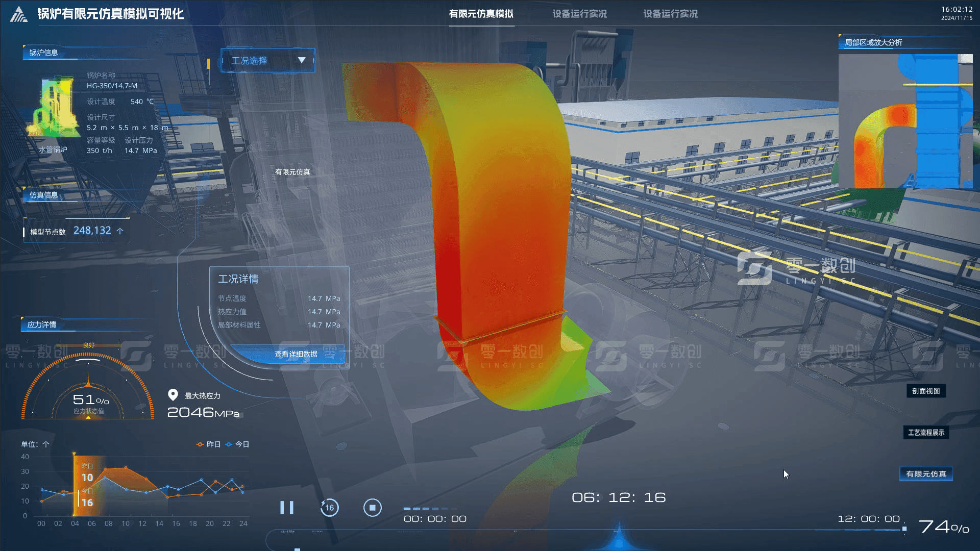980x551 pixels.
Task: Pause the simulation playback
Action: click(287, 508)
